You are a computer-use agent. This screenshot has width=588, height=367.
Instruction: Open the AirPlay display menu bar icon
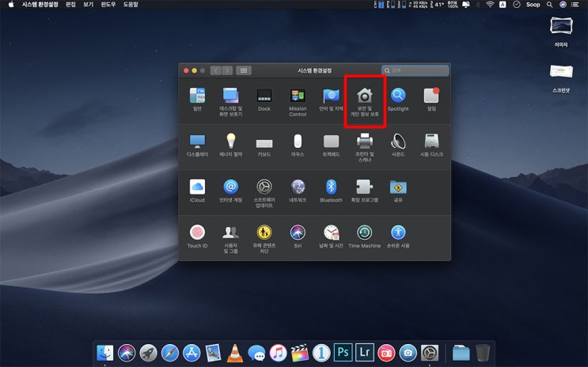coord(466,5)
